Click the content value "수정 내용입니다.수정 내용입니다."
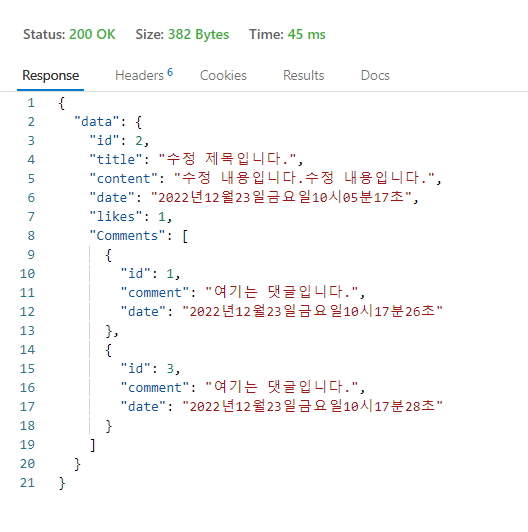 [304, 178]
